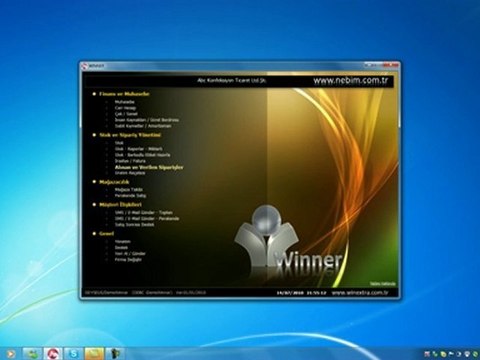
Task: Open SMS / E-Mail Gönder - Toptan
Action: (x=144, y=213)
